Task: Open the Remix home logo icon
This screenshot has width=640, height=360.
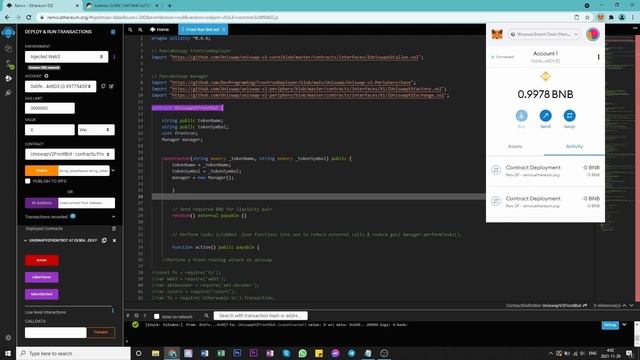Action: click(8, 32)
